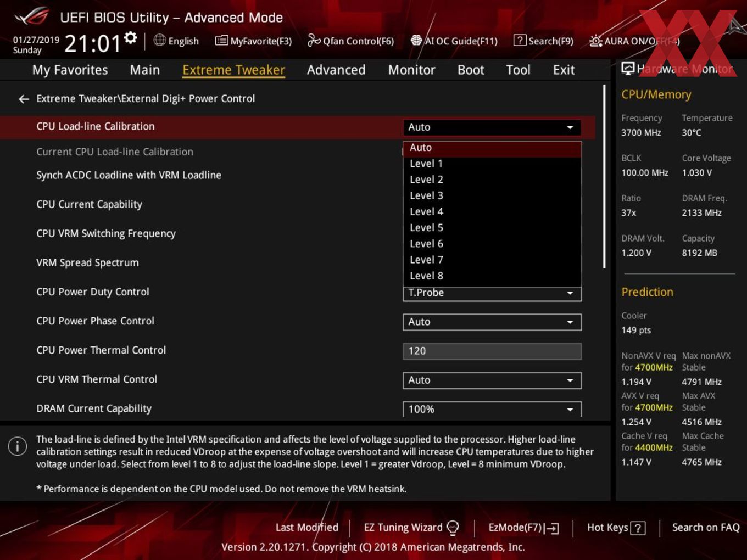
Task: Select VRM Spread Spectrum row
Action: [87, 262]
